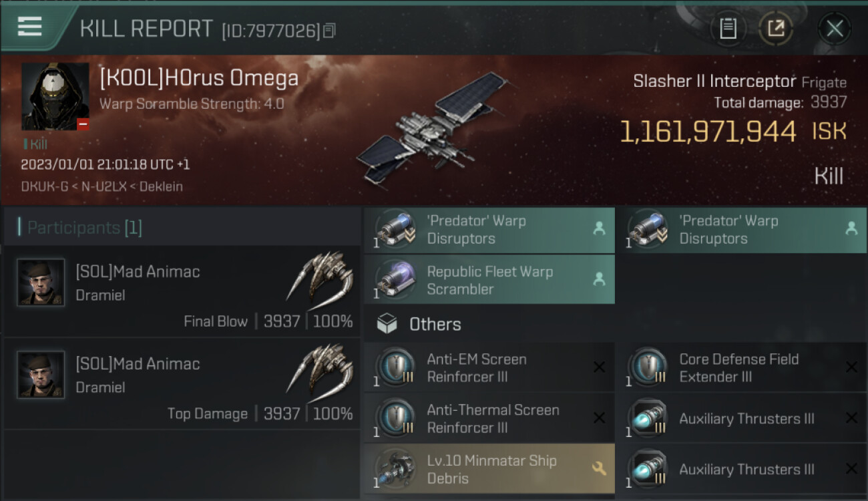Click Republic Fleet Warp Scrambler icon
This screenshot has height=501, width=868.
tap(395, 280)
